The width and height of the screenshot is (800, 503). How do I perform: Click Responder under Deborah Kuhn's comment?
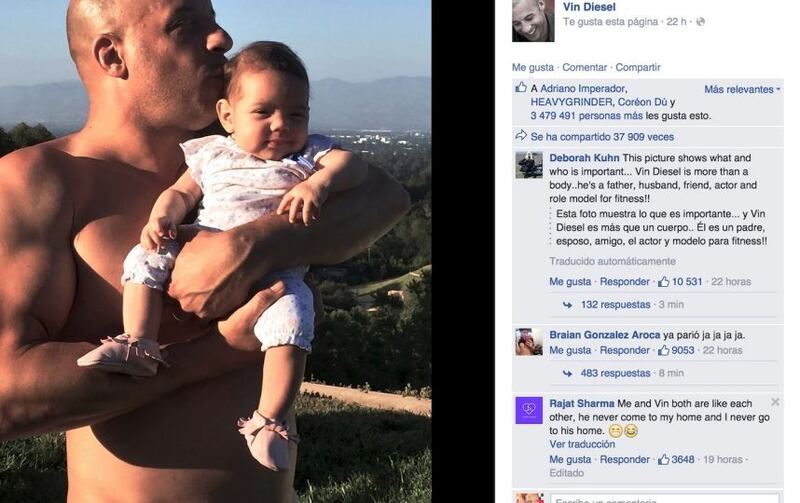click(624, 282)
